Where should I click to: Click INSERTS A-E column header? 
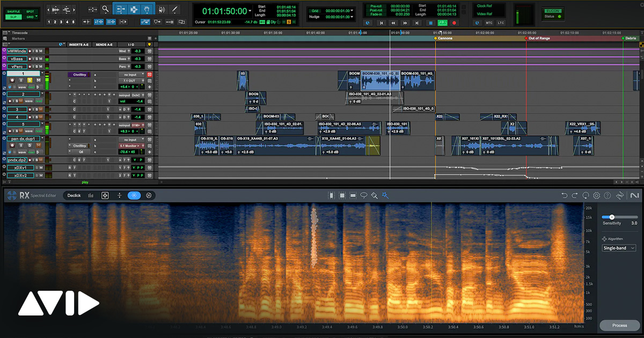79,45
